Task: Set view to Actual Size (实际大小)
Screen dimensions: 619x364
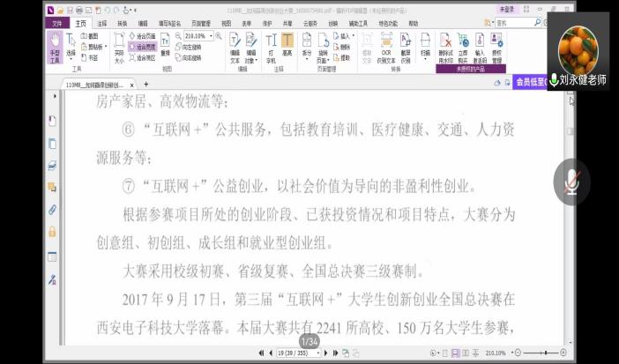Action: tap(119, 48)
